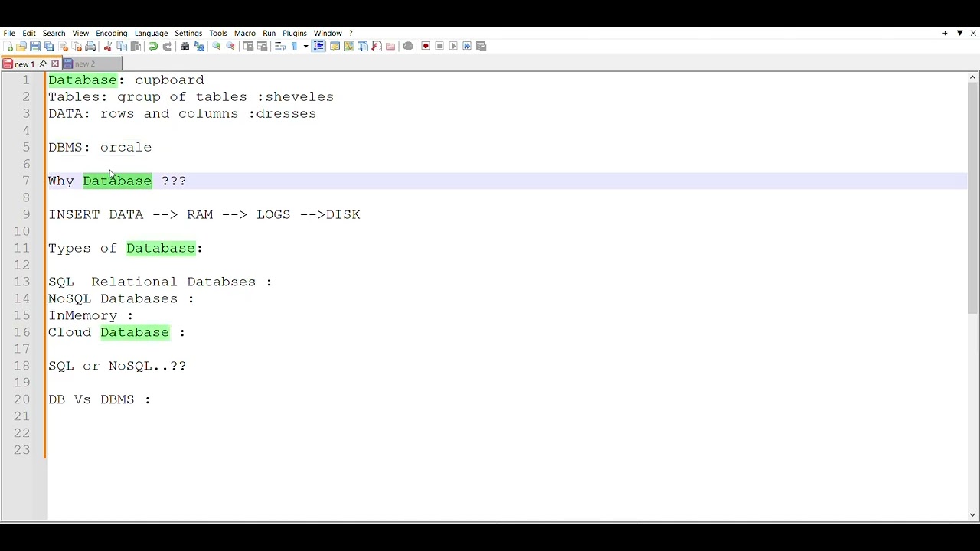Image resolution: width=980 pixels, height=551 pixels.
Task: Open dropdown arrow beside pilcrow icon
Action: 305,46
